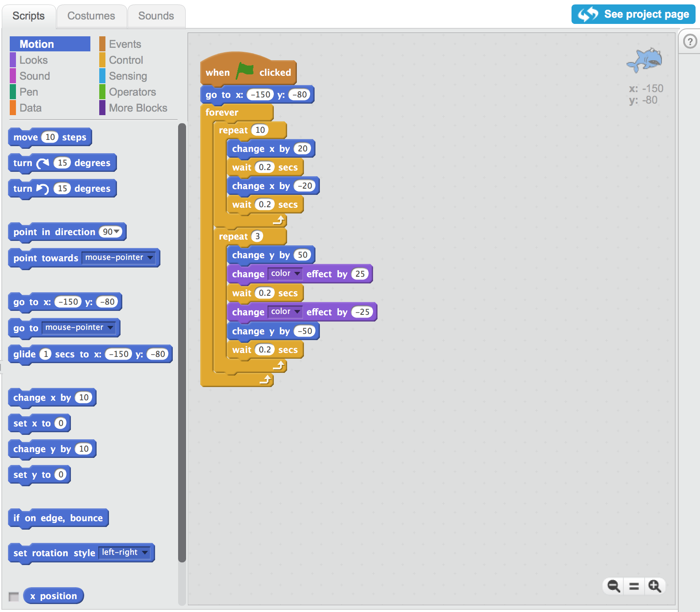Switch to the Scripts tab
700x612 pixels.
(x=29, y=16)
